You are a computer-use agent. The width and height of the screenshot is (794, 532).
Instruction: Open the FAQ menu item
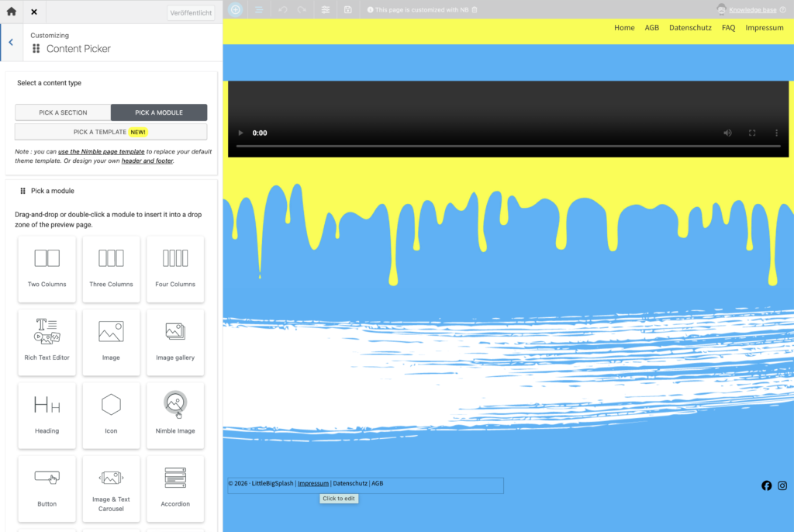(x=728, y=28)
